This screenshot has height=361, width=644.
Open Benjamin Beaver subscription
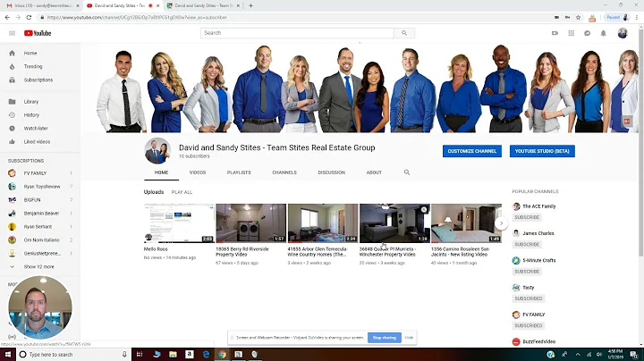40,214
